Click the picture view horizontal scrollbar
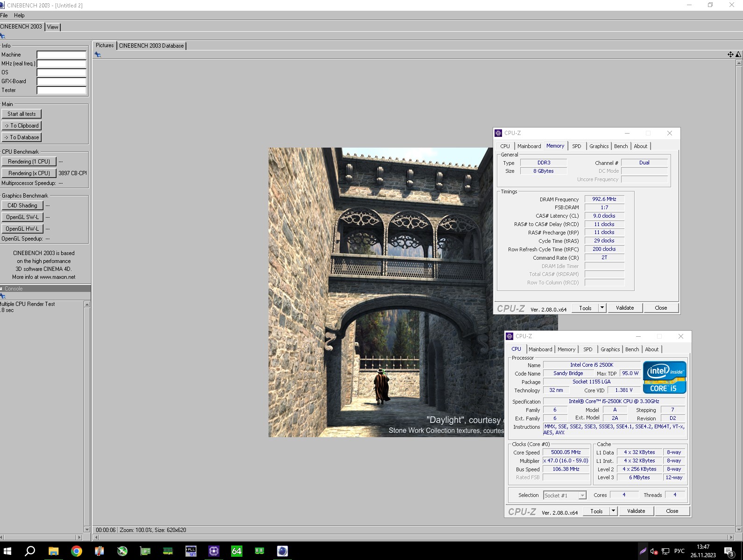 point(414,537)
